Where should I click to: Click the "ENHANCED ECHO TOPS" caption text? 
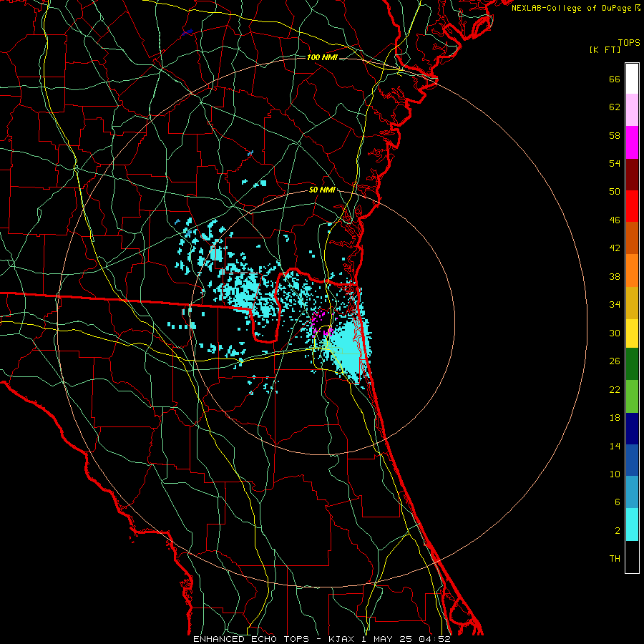click(x=251, y=639)
